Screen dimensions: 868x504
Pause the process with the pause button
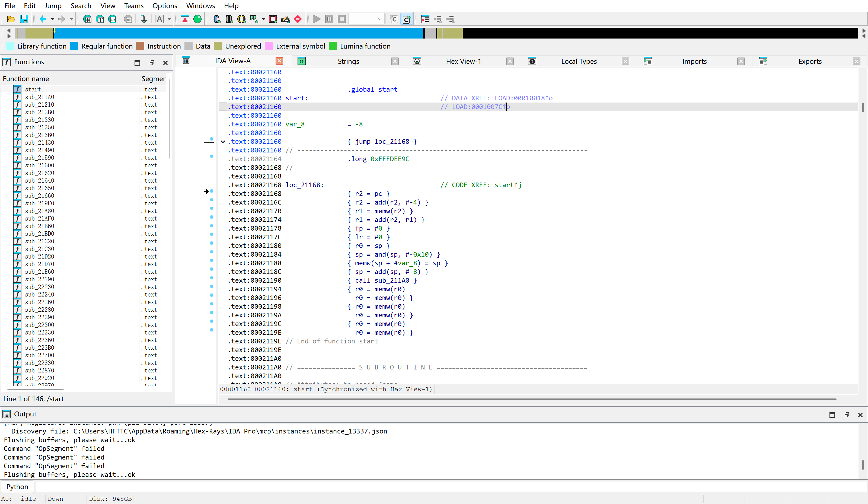[329, 19]
